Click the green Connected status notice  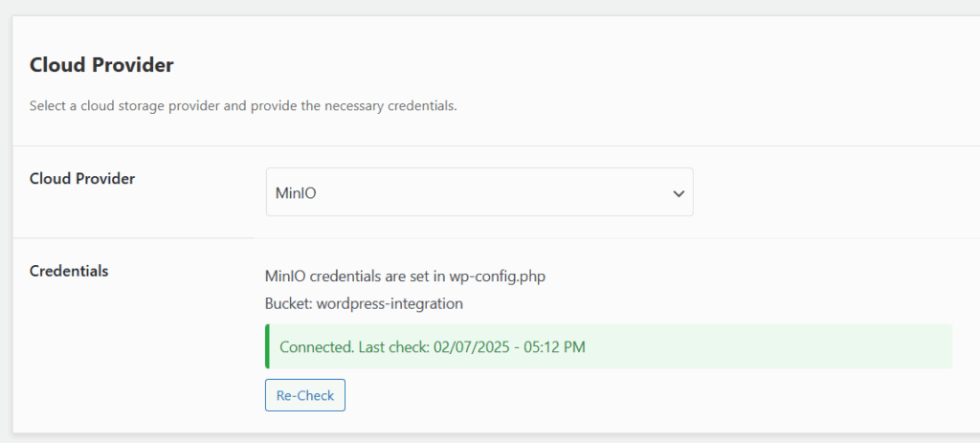click(x=609, y=346)
